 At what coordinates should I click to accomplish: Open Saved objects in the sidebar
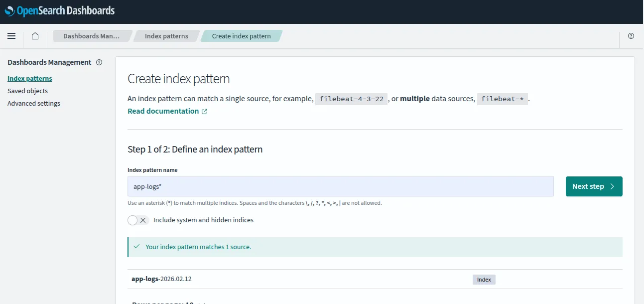pyautogui.click(x=27, y=91)
